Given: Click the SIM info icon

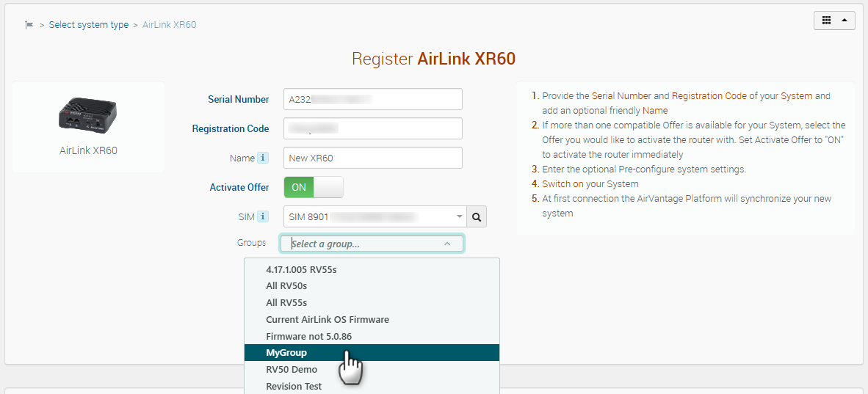Looking at the screenshot, I should [x=263, y=216].
